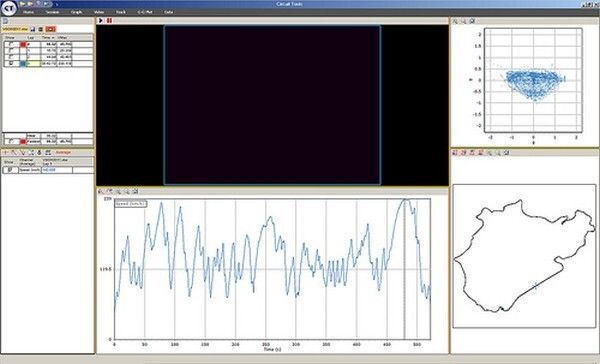Open the Track ribbon tab
Screen dimensions: 600x364
coord(121,12)
